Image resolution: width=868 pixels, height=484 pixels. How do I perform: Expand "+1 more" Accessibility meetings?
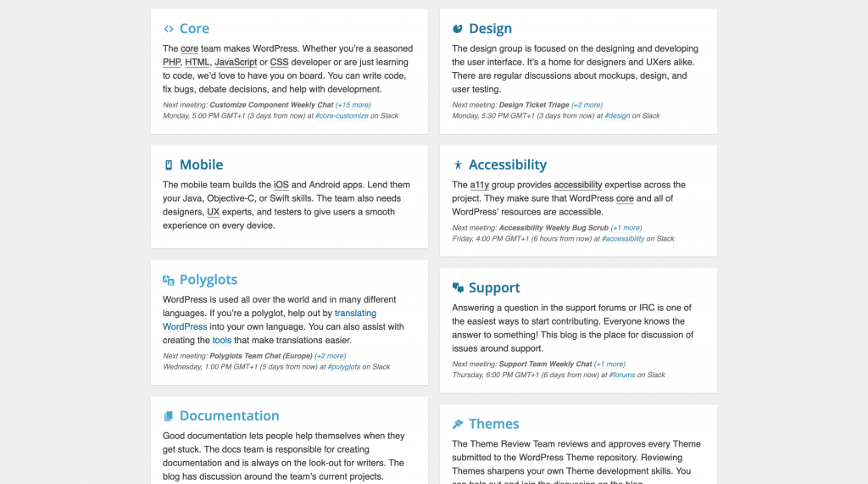pos(626,228)
